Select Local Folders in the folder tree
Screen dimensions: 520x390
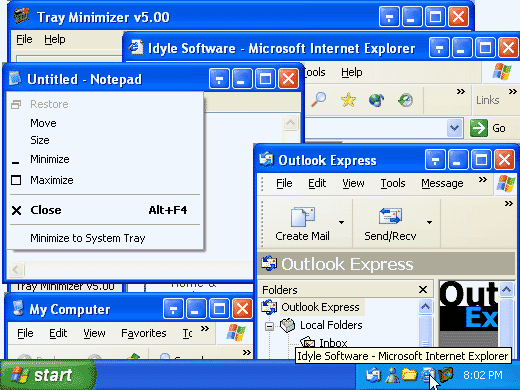(x=331, y=325)
